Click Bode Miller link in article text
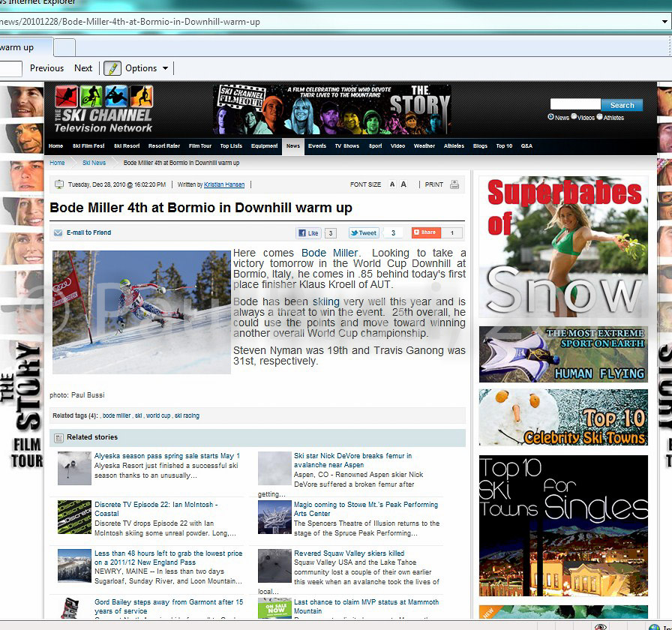This screenshot has width=672, height=630. click(x=329, y=253)
